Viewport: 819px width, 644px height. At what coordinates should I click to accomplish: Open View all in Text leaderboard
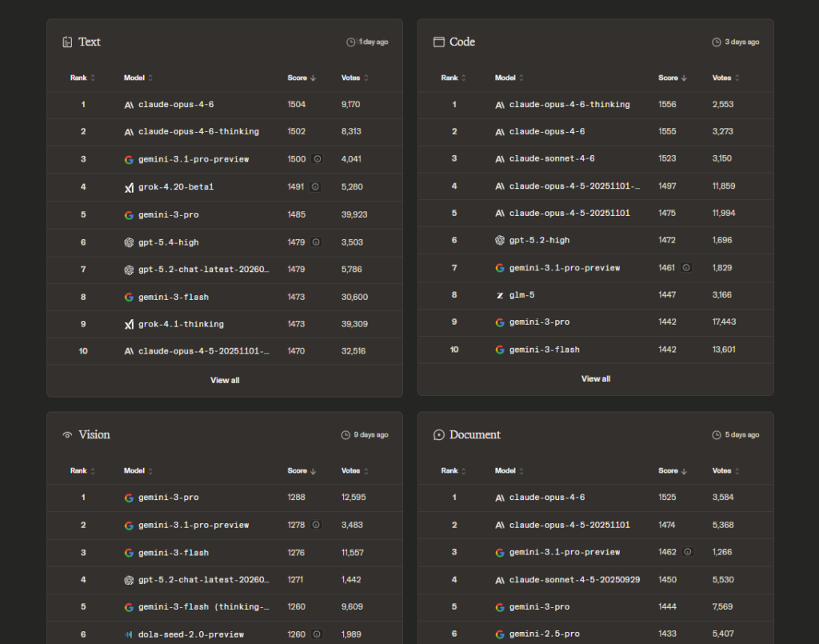coord(225,380)
